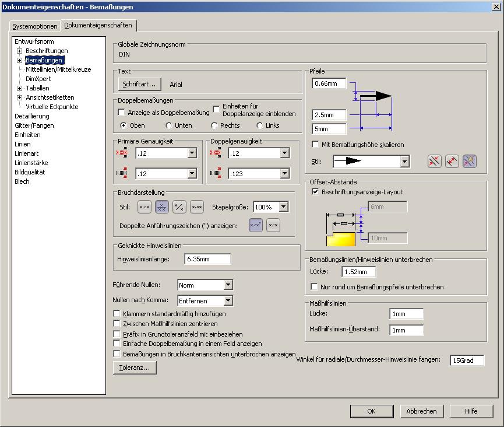The image size is (504, 427).
Task: Open the Führende Nullen dropdown
Action: tap(228, 285)
